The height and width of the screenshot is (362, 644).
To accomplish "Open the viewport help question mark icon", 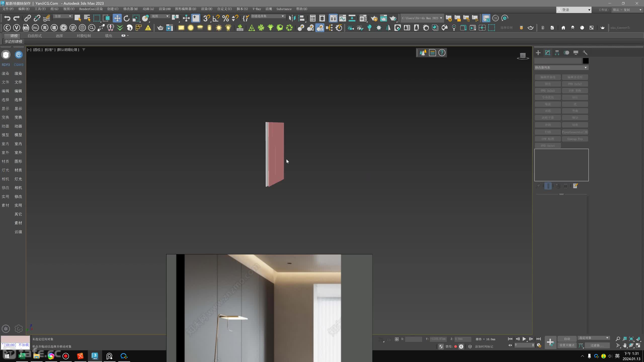I will [442, 53].
